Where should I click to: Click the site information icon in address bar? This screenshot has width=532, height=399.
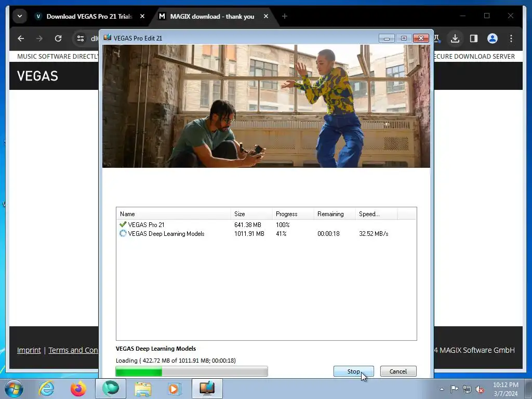[x=81, y=38]
